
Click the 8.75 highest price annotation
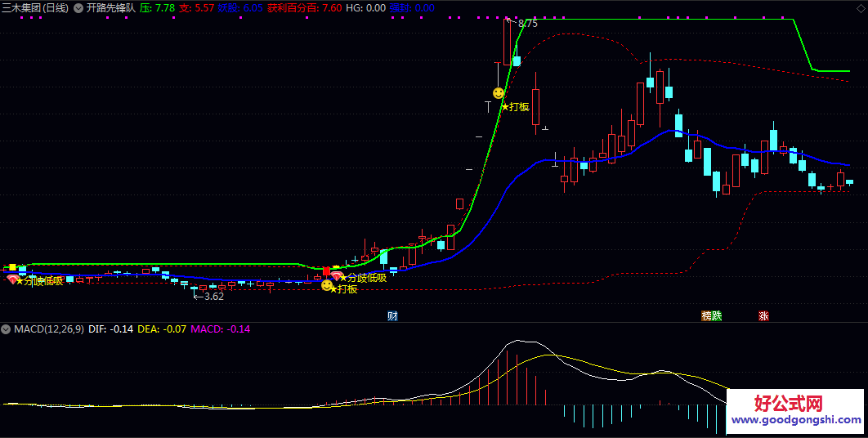click(527, 24)
